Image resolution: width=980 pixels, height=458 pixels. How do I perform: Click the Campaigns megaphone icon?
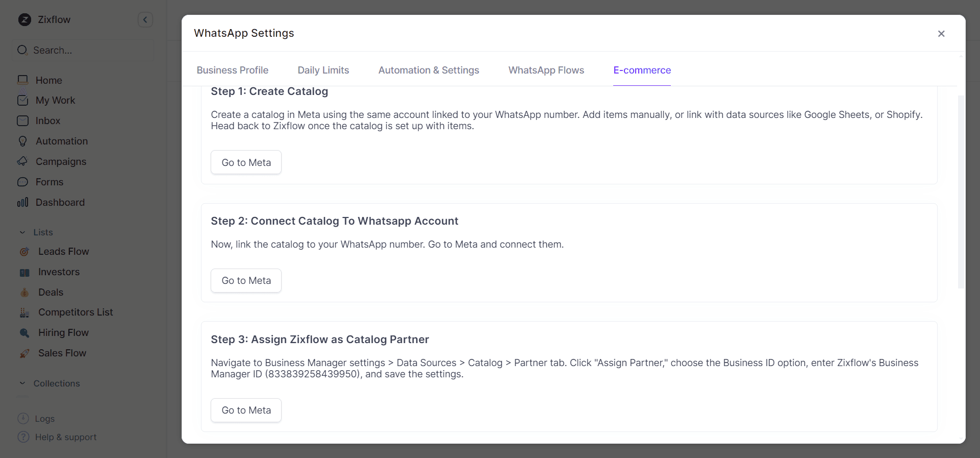pos(22,161)
